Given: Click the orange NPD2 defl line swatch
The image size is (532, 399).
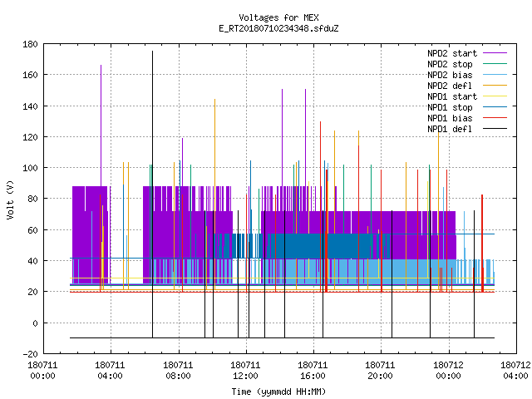Looking at the screenshot, I should pyautogui.click(x=495, y=85).
